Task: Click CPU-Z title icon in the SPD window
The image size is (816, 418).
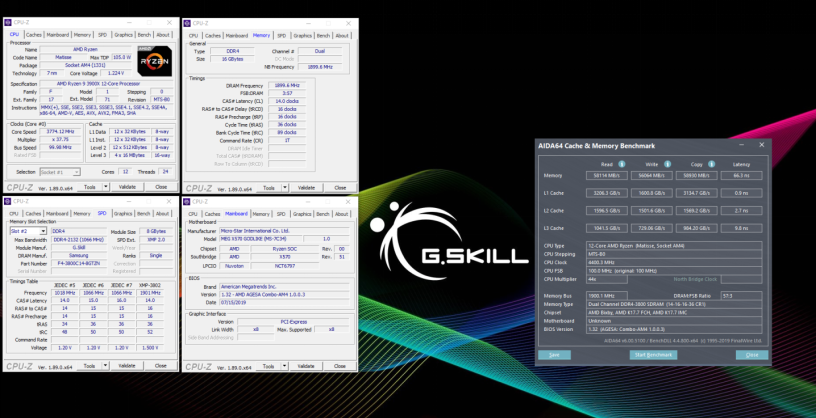Action: tap(9, 202)
